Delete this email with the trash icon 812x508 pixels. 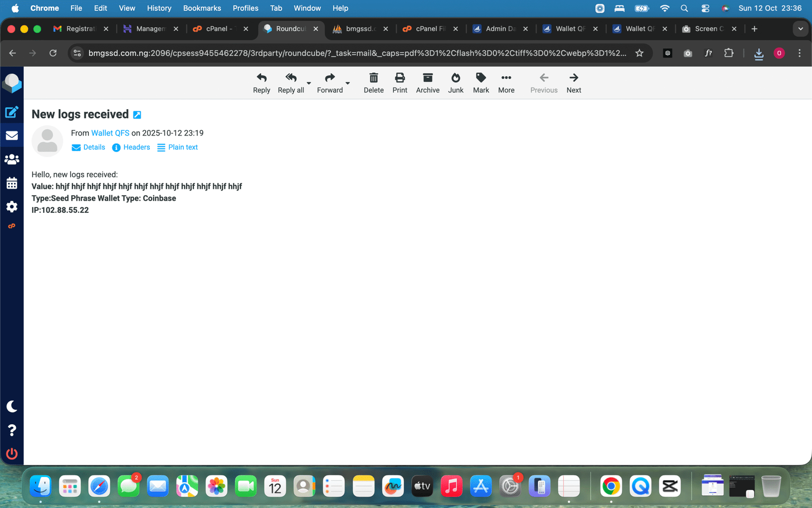[x=374, y=83]
